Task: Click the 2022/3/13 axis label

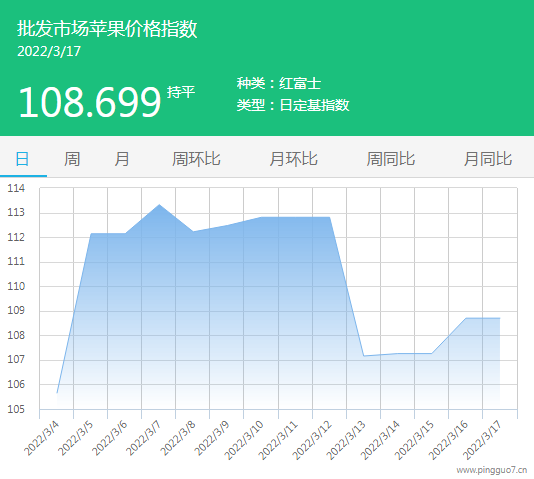Action: (346, 439)
